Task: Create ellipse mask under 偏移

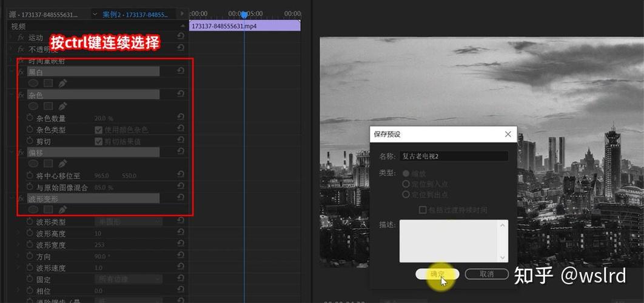Action: click(x=33, y=164)
